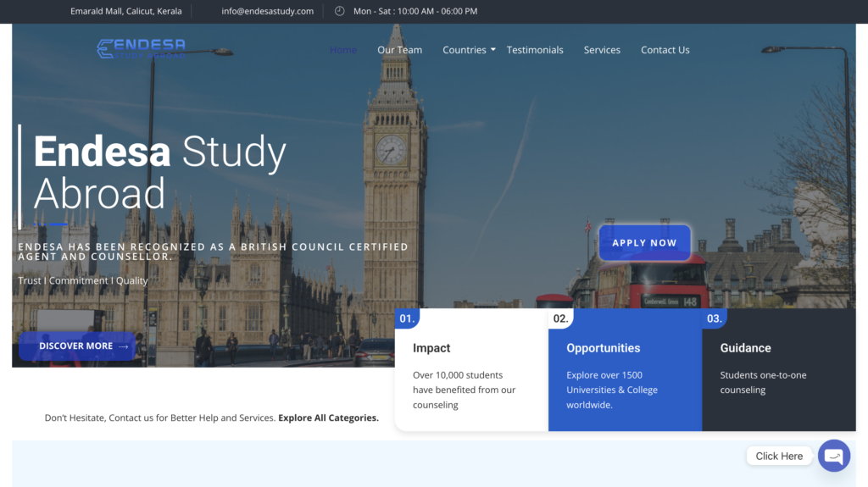The image size is (868, 487).
Task: Select the Opportunities card heading
Action: (x=603, y=348)
